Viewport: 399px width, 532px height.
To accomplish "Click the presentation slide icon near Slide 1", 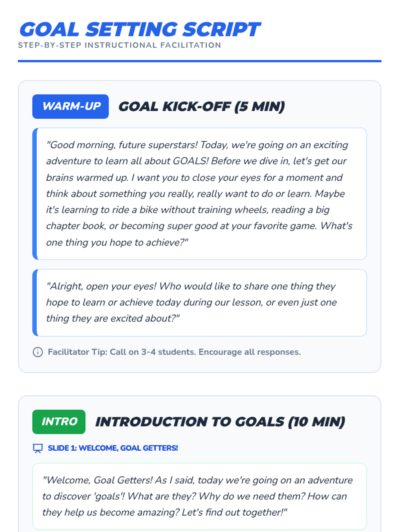I will (38, 448).
